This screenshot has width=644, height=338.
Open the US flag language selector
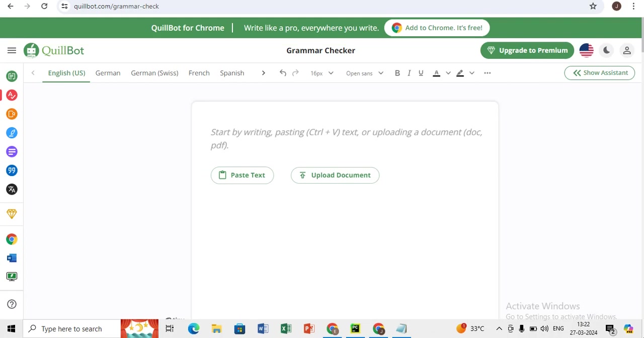point(587,50)
